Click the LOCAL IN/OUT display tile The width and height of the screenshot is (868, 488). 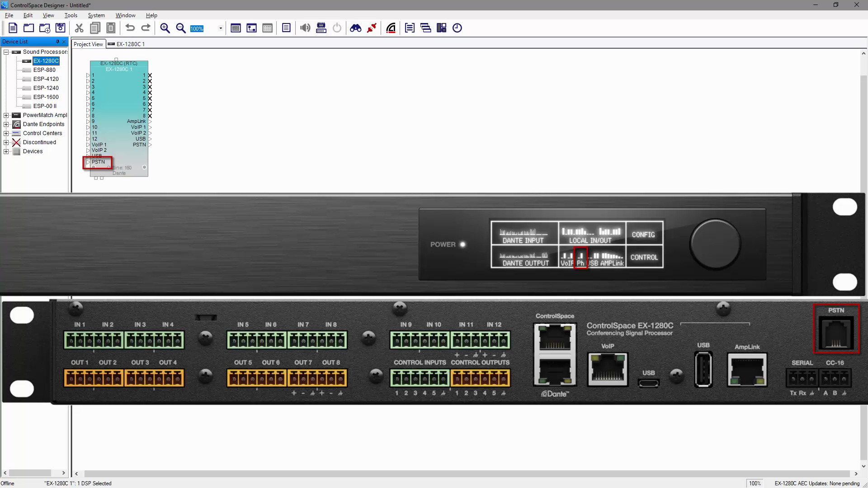(592, 234)
